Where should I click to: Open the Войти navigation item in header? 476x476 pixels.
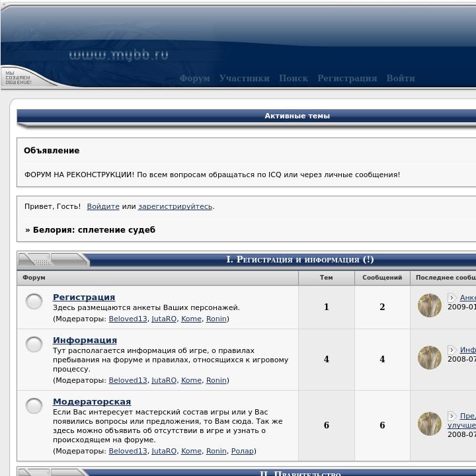coord(401,78)
